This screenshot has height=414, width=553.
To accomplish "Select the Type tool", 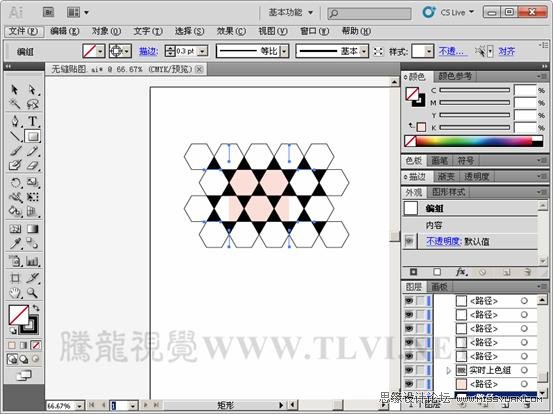I will click(32, 122).
